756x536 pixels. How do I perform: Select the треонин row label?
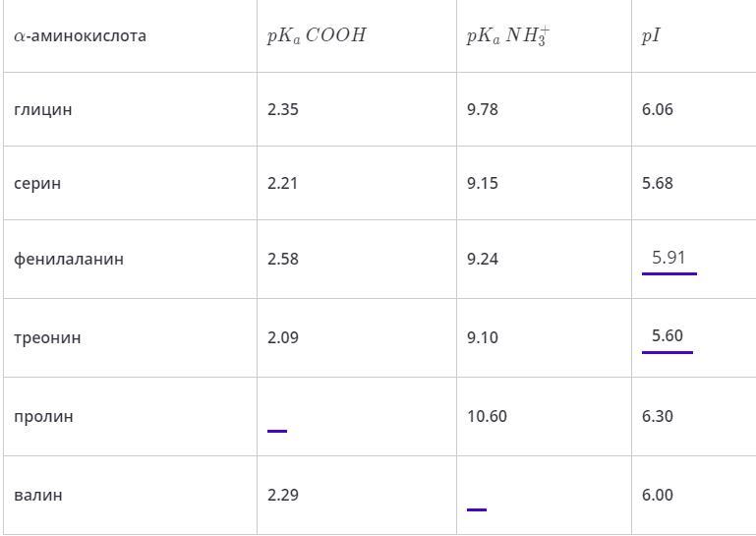click(x=47, y=338)
